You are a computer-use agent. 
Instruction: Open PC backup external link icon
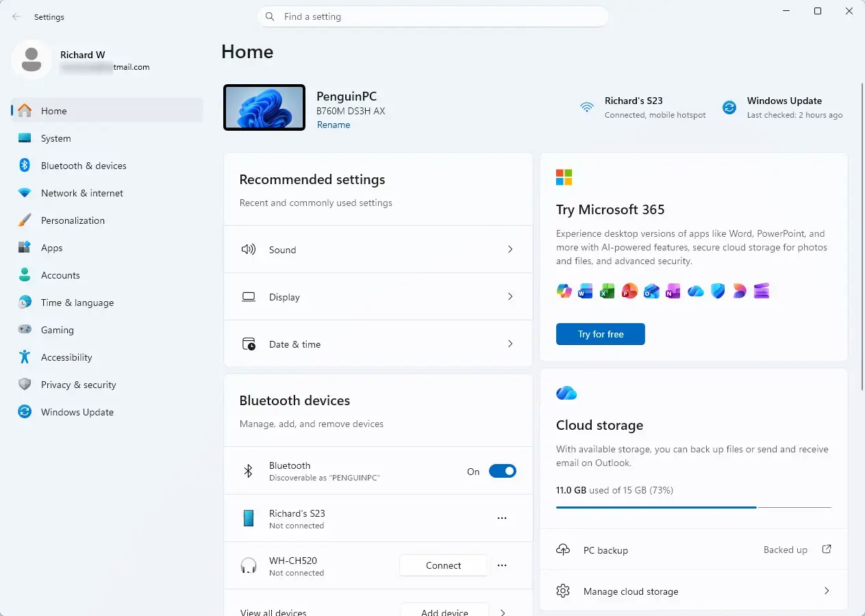827,549
